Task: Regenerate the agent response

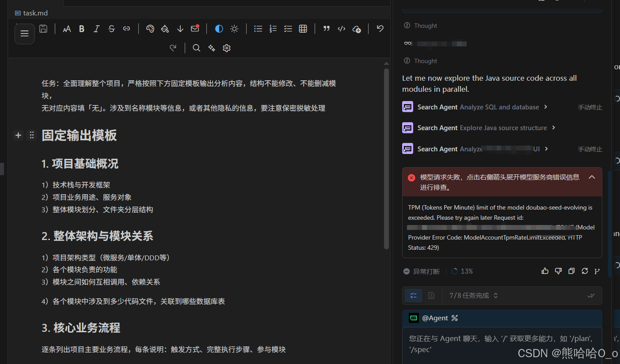Action: pos(585,271)
